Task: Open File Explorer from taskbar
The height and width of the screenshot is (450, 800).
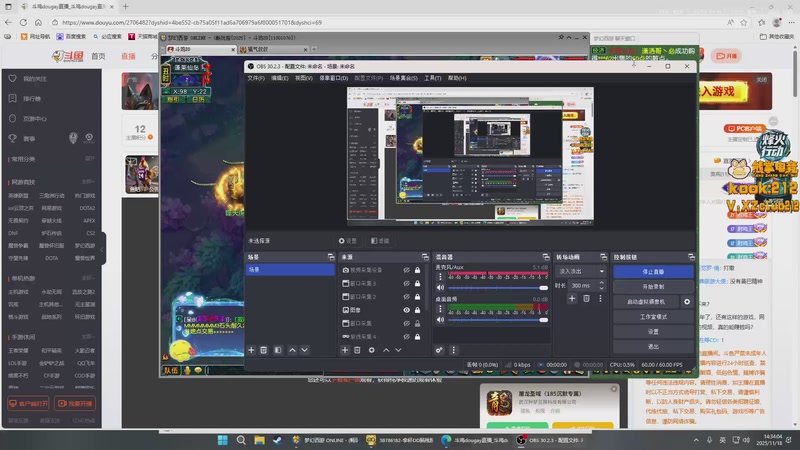Action: coord(259,440)
